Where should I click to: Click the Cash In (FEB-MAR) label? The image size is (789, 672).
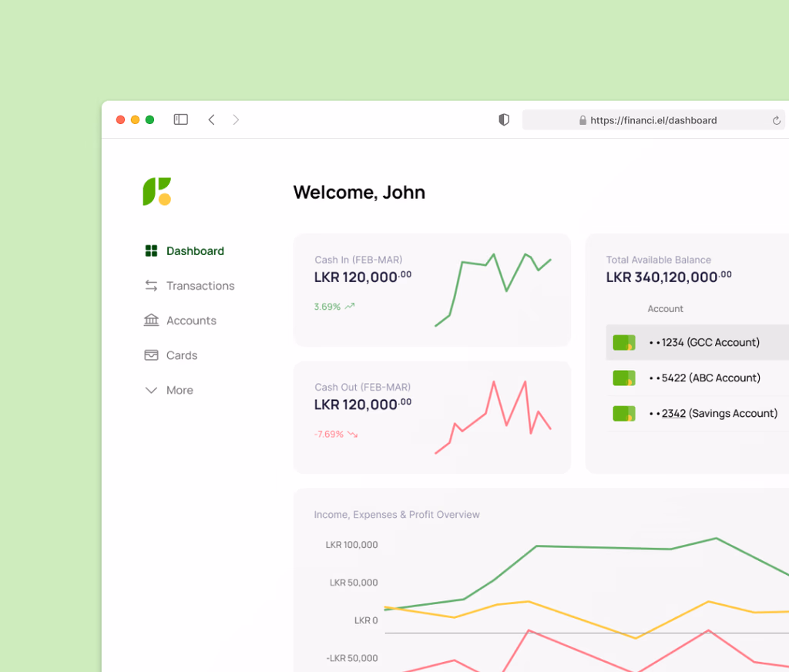358,260
